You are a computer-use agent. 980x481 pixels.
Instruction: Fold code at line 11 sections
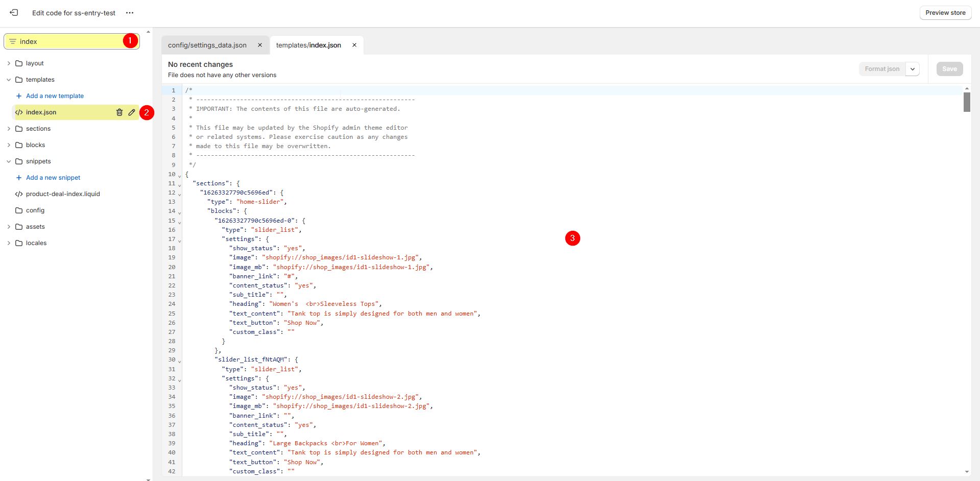pos(179,184)
